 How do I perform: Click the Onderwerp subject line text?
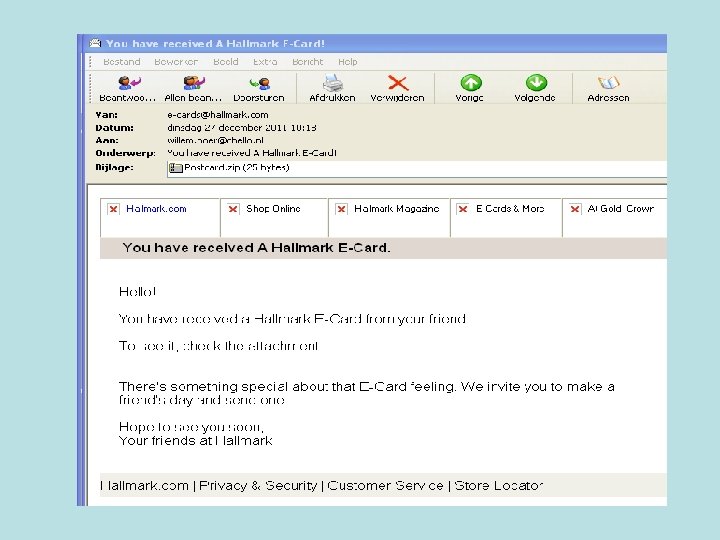pos(252,153)
